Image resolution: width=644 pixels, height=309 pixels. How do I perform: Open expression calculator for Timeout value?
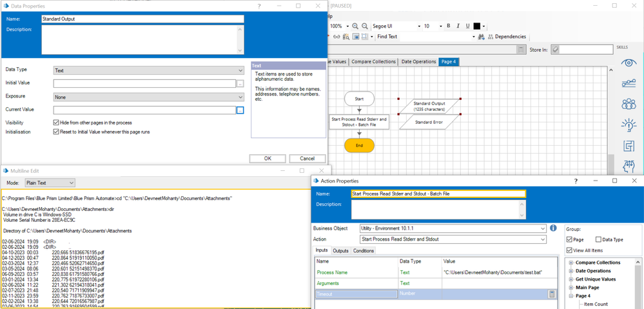click(x=552, y=294)
